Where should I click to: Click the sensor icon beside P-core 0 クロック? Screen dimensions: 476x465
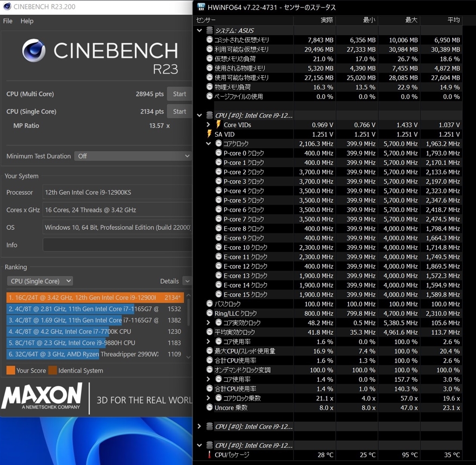(x=218, y=153)
